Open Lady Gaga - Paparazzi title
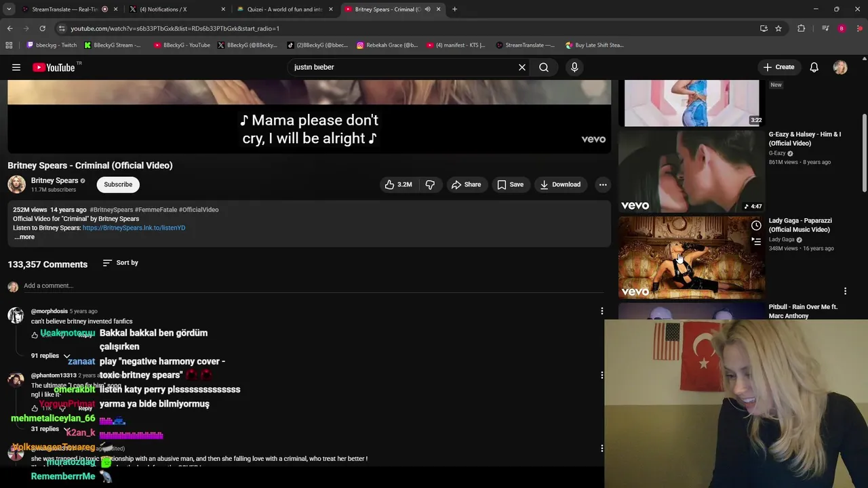The width and height of the screenshot is (868, 488). pyautogui.click(x=800, y=225)
